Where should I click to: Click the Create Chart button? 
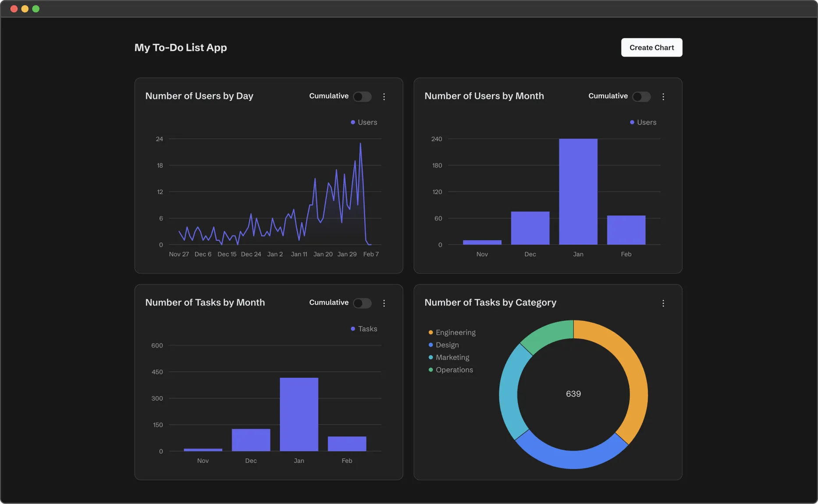click(x=651, y=47)
